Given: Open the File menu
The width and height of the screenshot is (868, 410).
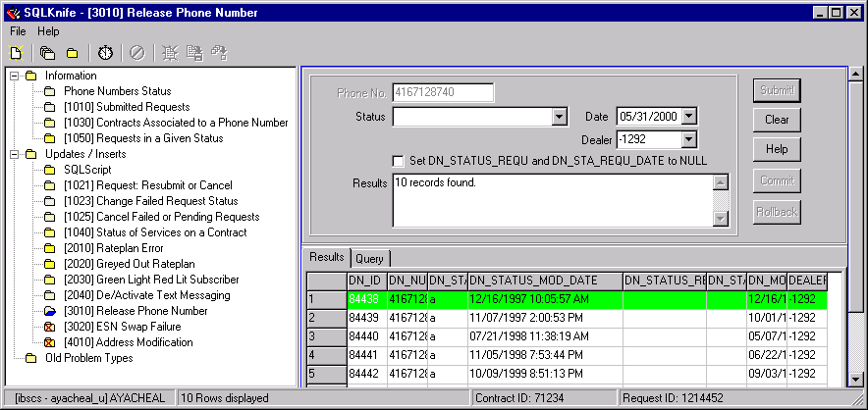Looking at the screenshot, I should pos(19,31).
